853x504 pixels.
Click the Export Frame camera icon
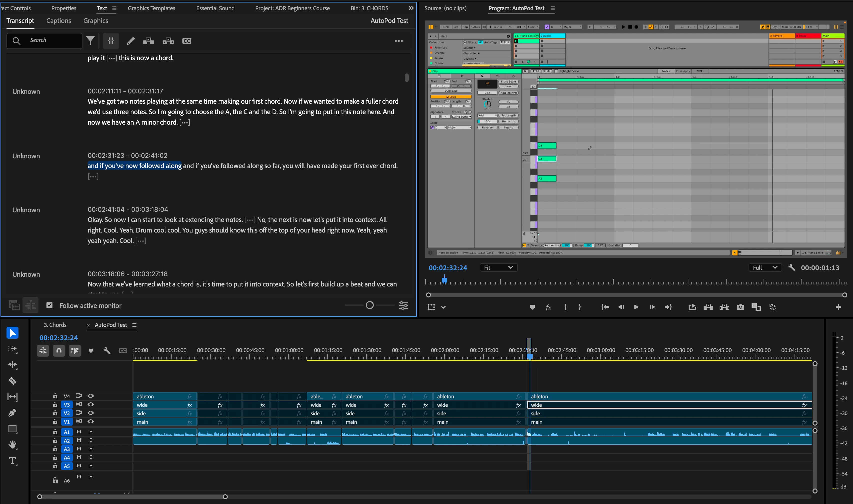click(741, 307)
